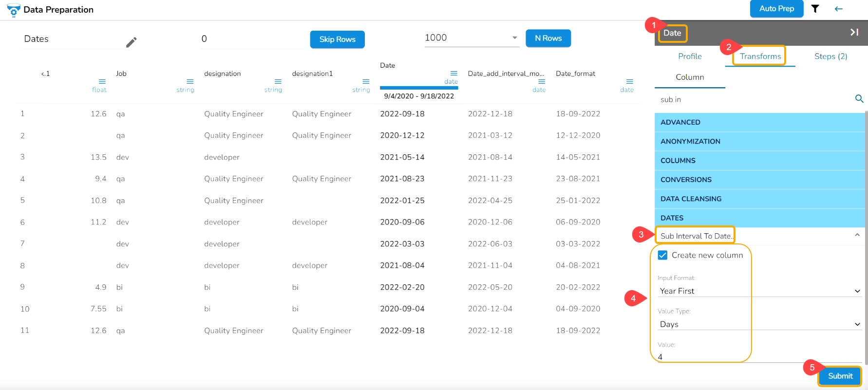
Task: Open menu icon of Date_add_interval_mo column
Action: (542, 81)
